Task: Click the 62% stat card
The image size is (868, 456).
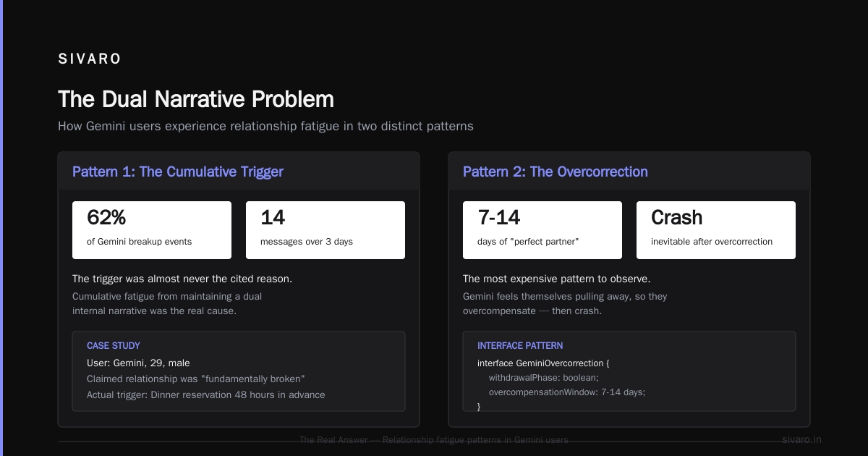Action: (x=152, y=230)
